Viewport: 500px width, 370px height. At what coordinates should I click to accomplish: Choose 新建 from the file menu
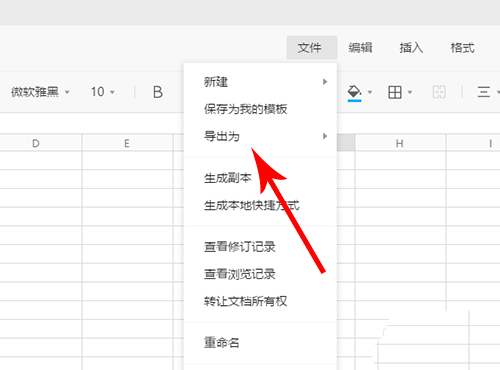(x=260, y=82)
